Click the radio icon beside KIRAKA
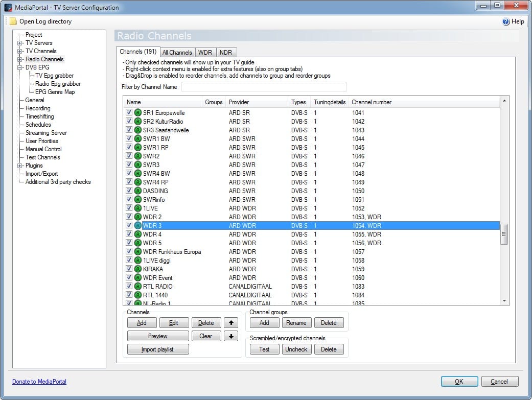Viewport: 532px width, 400px height. coord(137,269)
